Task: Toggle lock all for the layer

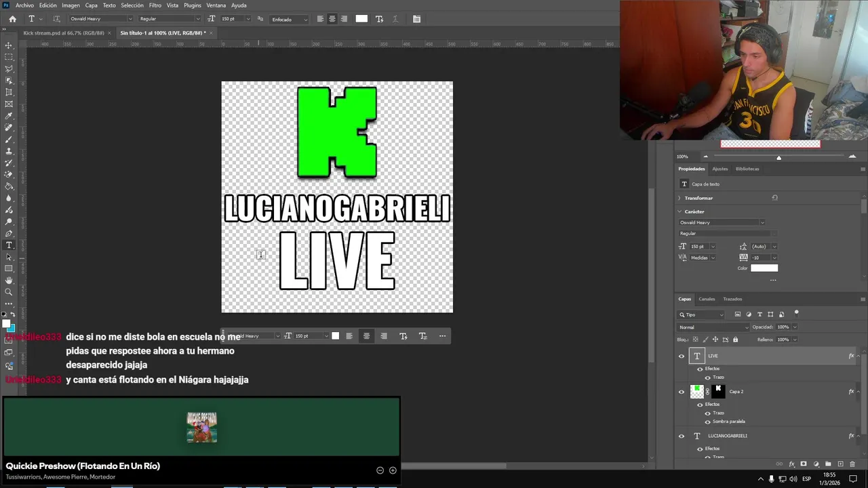Action: [x=735, y=340]
